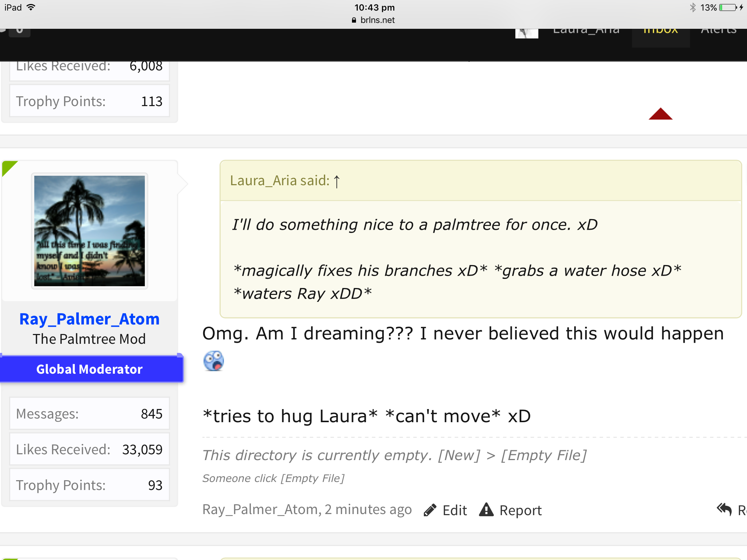
Task: Click the Ray_Palmer_Atom palm tree avatar
Action: (x=89, y=231)
